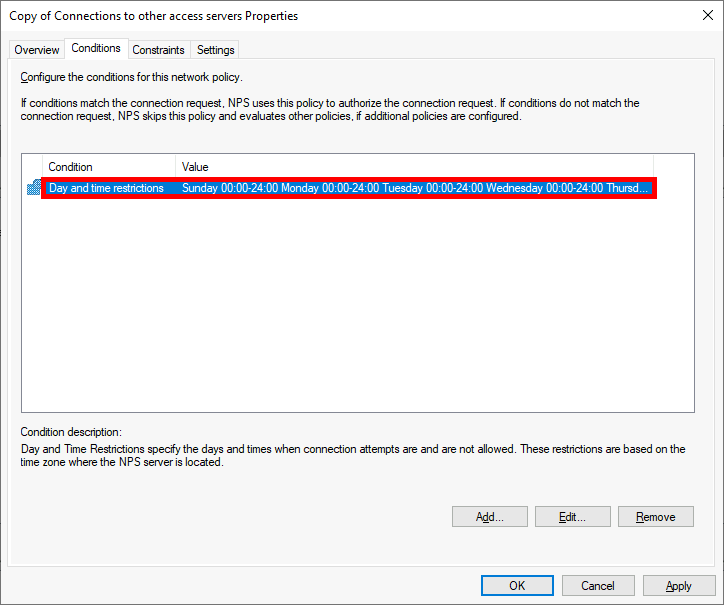Confirm with the OK button
The image size is (724, 605).
pos(517,586)
